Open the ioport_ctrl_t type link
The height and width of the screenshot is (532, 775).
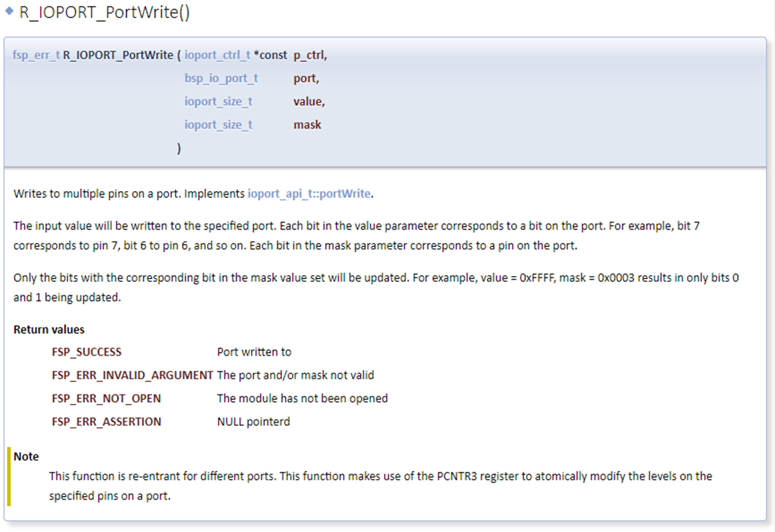(217, 55)
